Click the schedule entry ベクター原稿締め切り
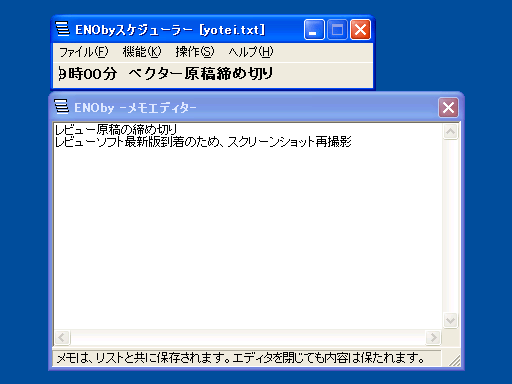The image size is (512, 384). [x=201, y=74]
